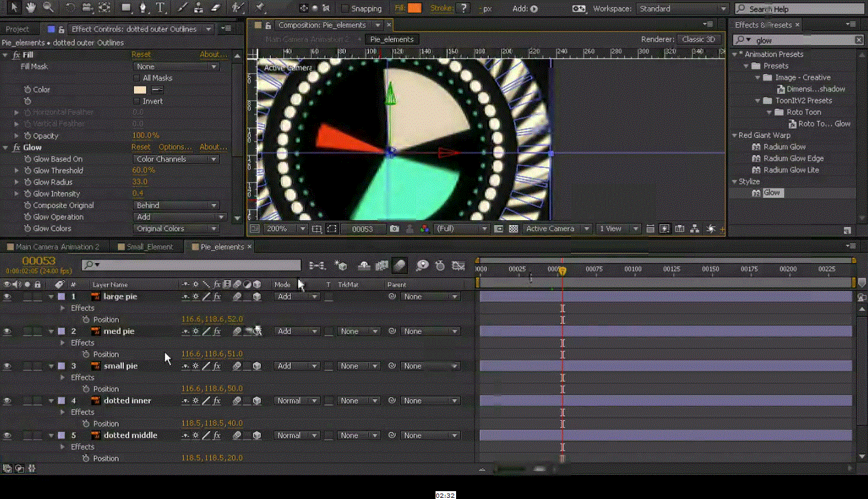The width and height of the screenshot is (868, 499).
Task: Open the (Full) resolution dropdown
Action: pos(462,229)
